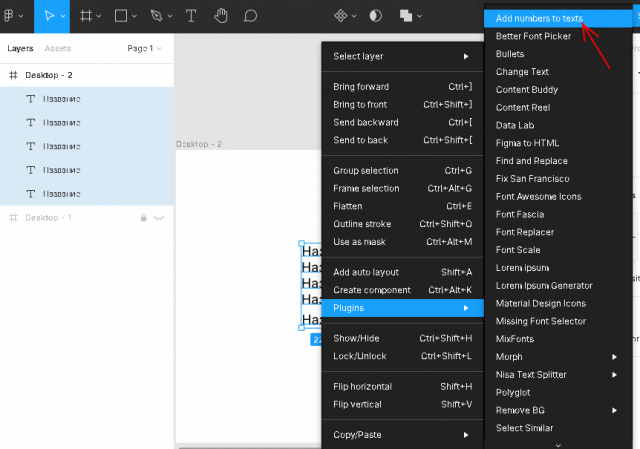Select the Desktop - 2 frame layer
Viewport: 640px width, 449px height.
coord(49,75)
